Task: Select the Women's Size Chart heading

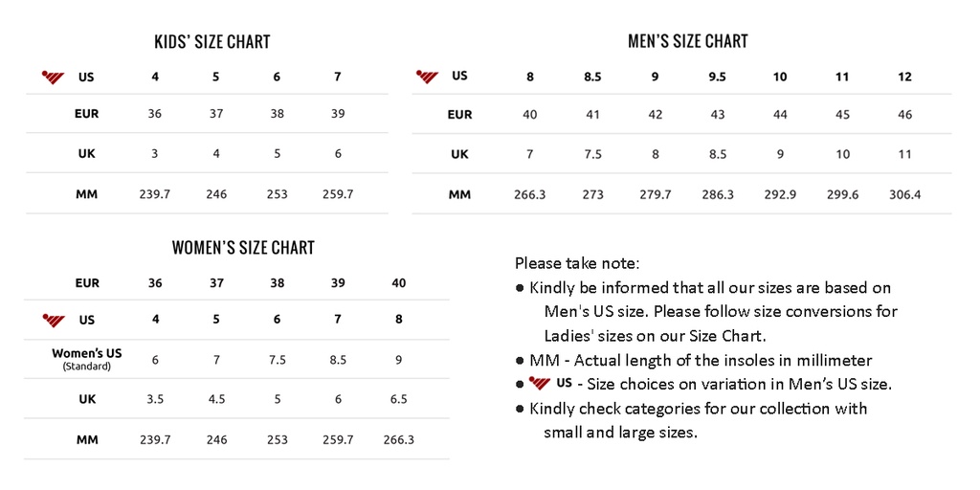Action: (243, 248)
